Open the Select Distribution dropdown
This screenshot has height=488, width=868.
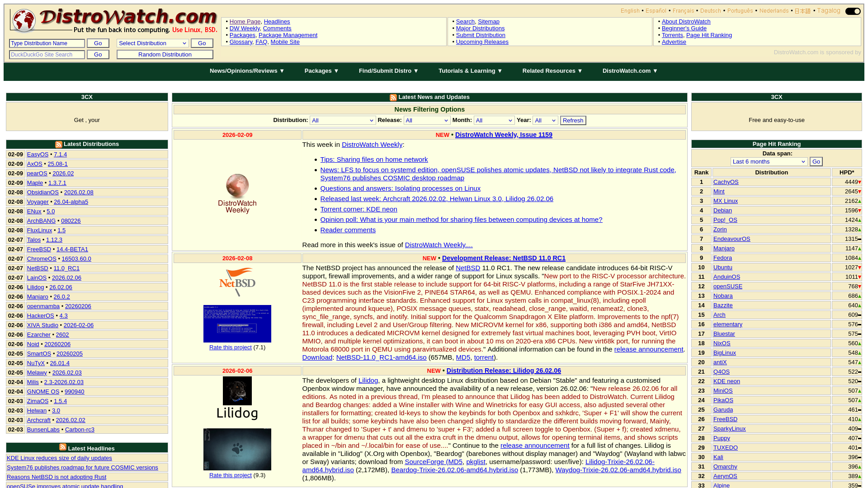pyautogui.click(x=152, y=43)
